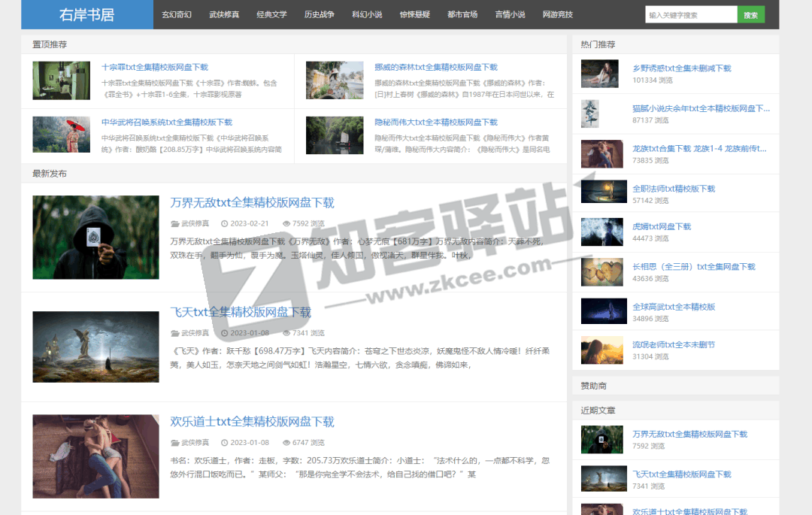Screen dimensions: 812x515
Task: Click the search keyword input field
Action: (x=690, y=15)
